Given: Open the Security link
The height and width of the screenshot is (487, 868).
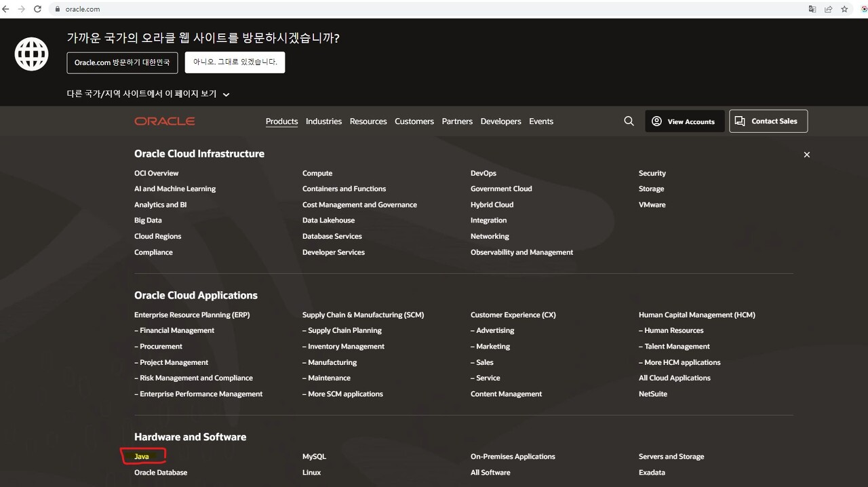Looking at the screenshot, I should (x=652, y=173).
